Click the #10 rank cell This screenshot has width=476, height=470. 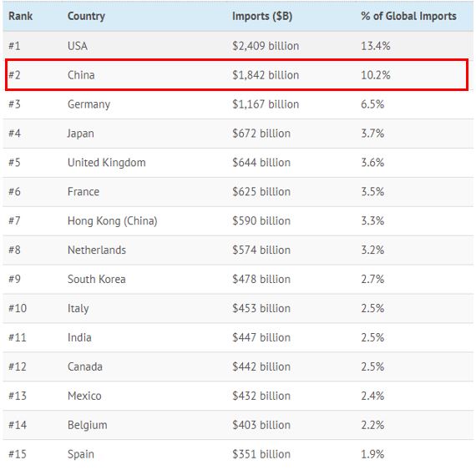[18, 308]
